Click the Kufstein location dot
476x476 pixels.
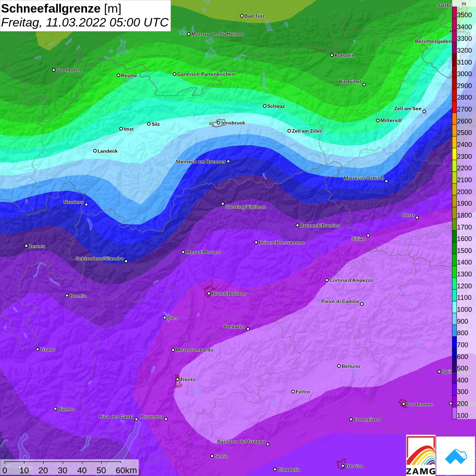[332, 55]
